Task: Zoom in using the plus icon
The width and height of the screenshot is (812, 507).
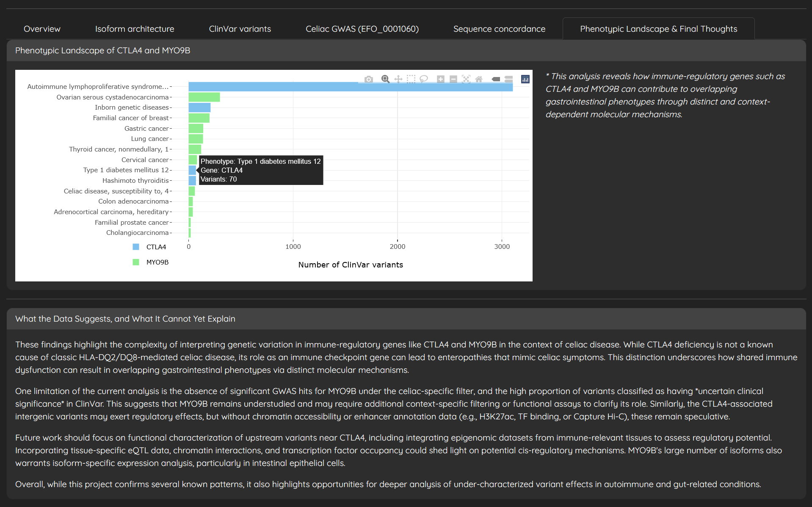Action: pyautogui.click(x=441, y=79)
